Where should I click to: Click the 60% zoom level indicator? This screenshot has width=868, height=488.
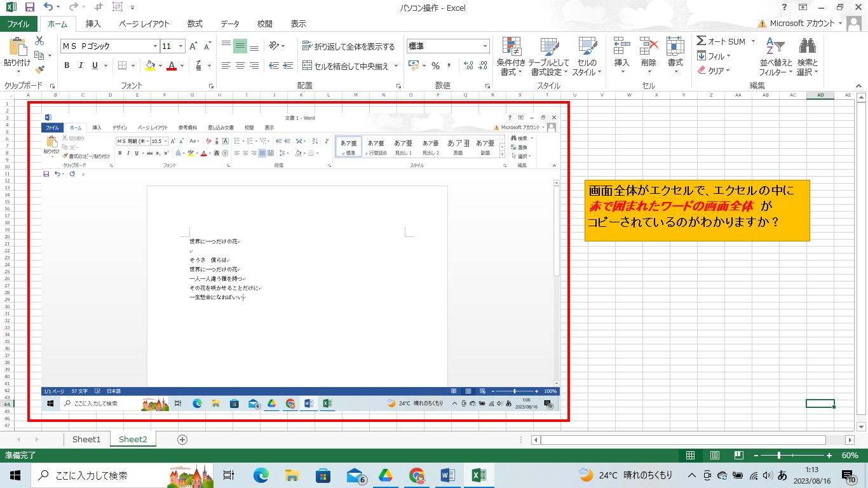[850, 456]
